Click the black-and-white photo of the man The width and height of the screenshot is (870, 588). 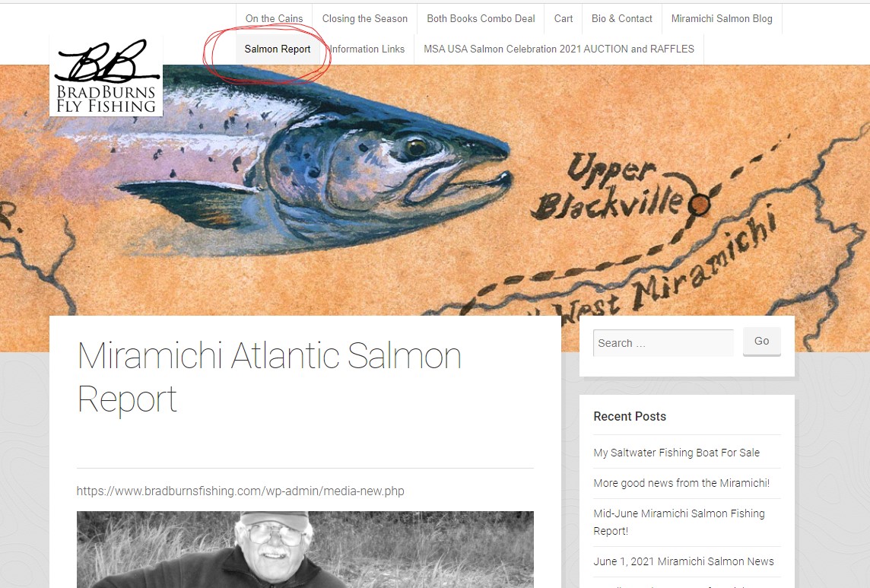point(305,549)
